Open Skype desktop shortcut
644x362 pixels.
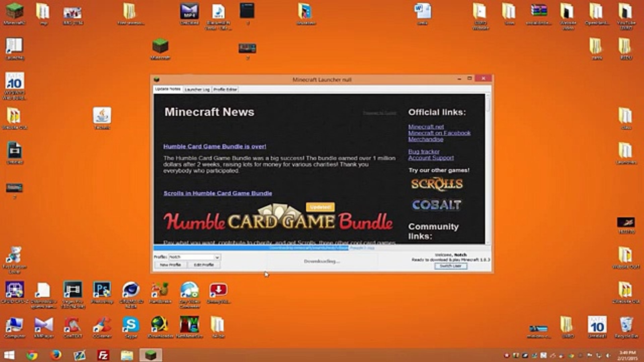point(131,324)
